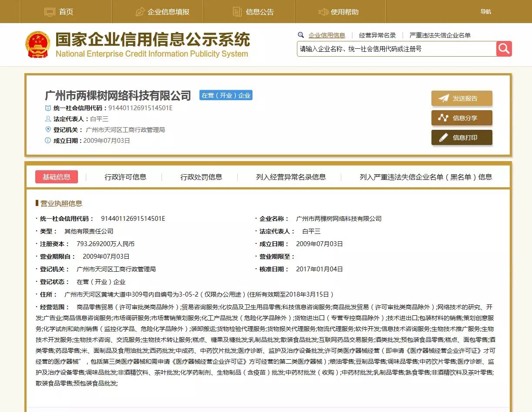Viewport: 532px width, 412px height.
Task: Select the 企业信用信息 search category
Action: click(327, 35)
